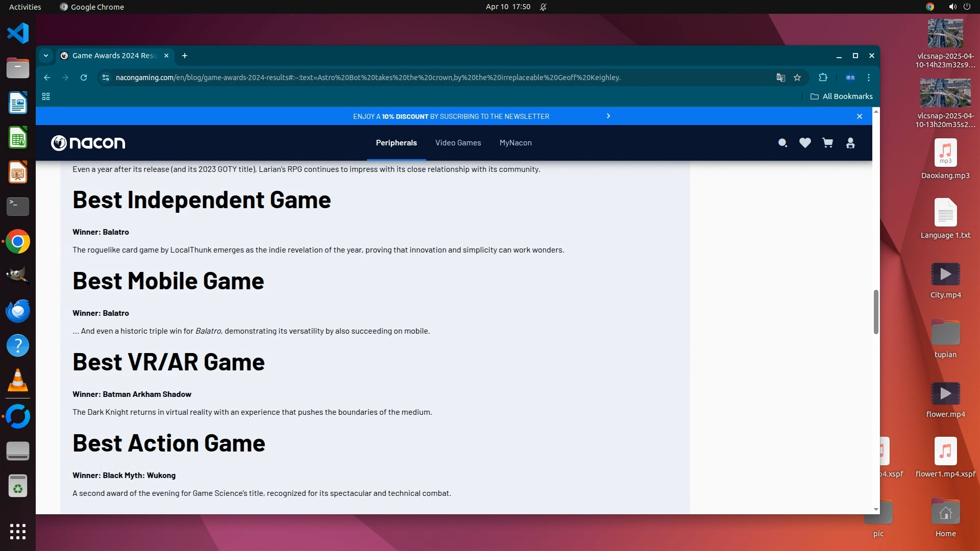Viewport: 980px width, 551px height.
Task: Open Chrome Extensions puzzle icon
Action: pos(823,78)
